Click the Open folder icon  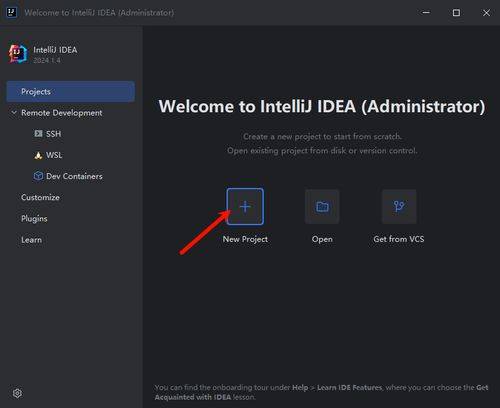pos(322,207)
